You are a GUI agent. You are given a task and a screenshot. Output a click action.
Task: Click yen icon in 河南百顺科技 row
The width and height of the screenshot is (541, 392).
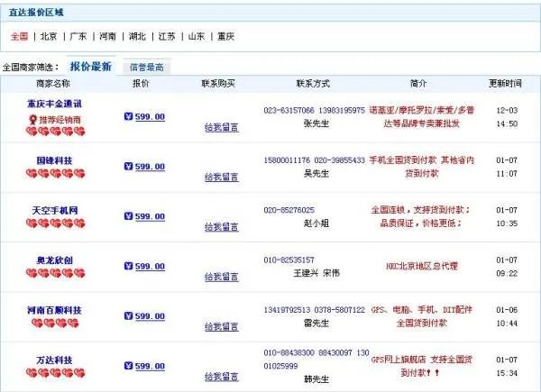128,315
